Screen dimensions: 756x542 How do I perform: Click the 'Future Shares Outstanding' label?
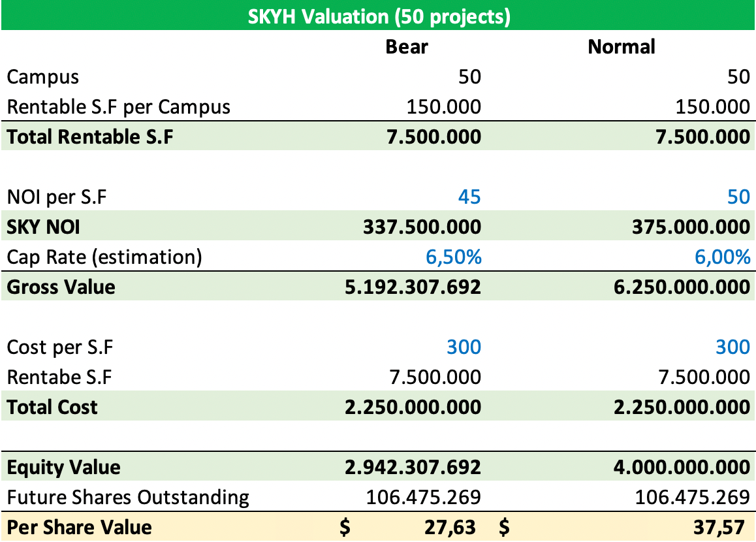pyautogui.click(x=128, y=497)
